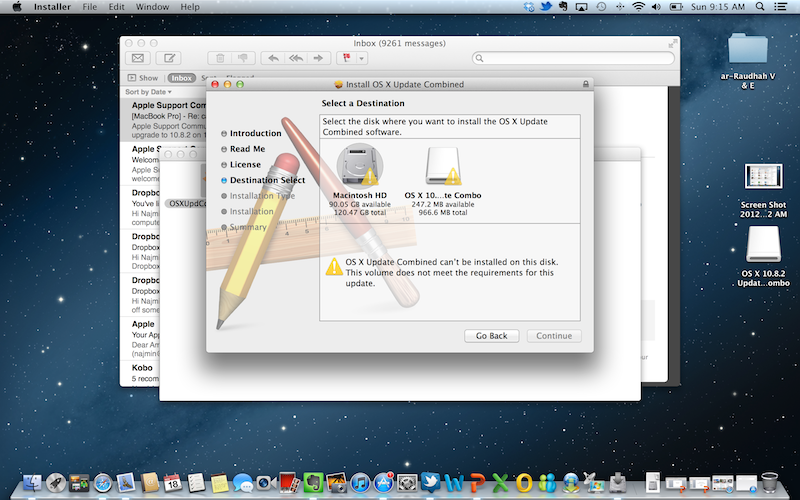Click the Read Me step in installer sidebar
This screenshot has height=500, width=800.
247,149
